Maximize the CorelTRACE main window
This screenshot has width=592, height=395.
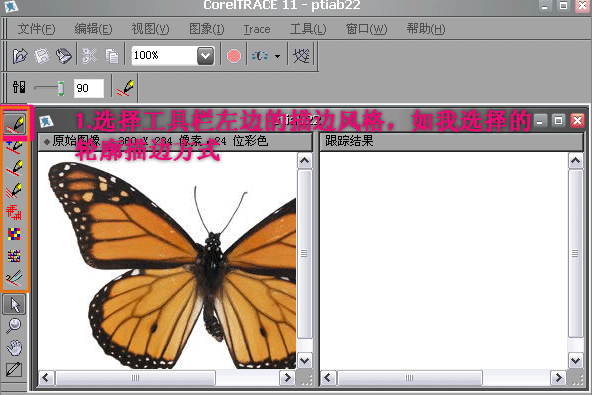coord(563,6)
